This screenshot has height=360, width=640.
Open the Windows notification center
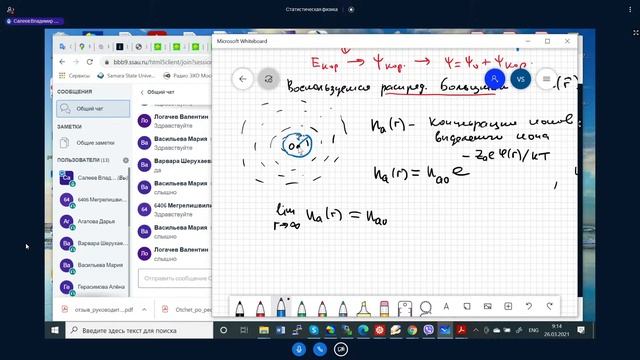[x=581, y=330]
